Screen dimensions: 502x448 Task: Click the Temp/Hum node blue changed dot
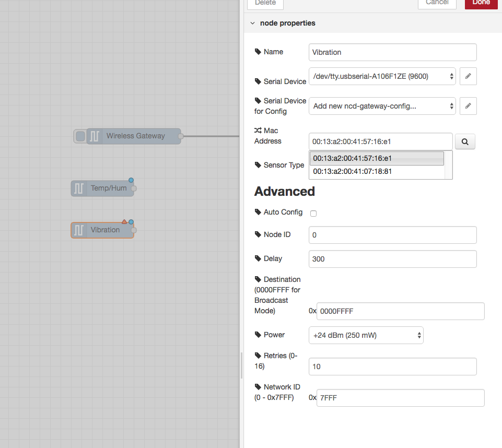[131, 180]
